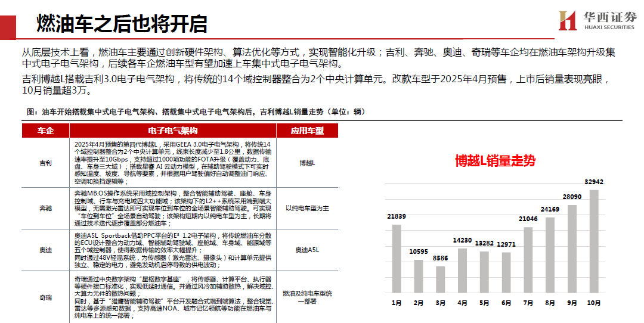Click the 8月 axis label
The image size is (644, 323).
(x=550, y=303)
